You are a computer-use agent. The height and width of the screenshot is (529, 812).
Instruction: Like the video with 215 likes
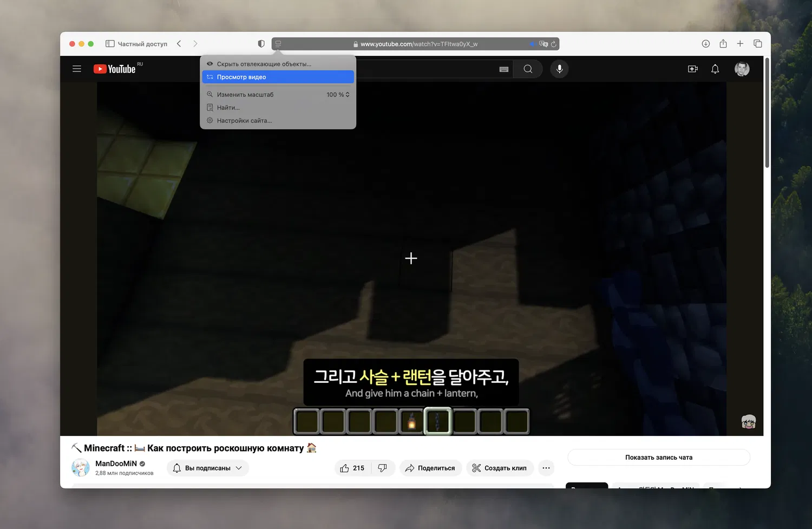tap(352, 468)
